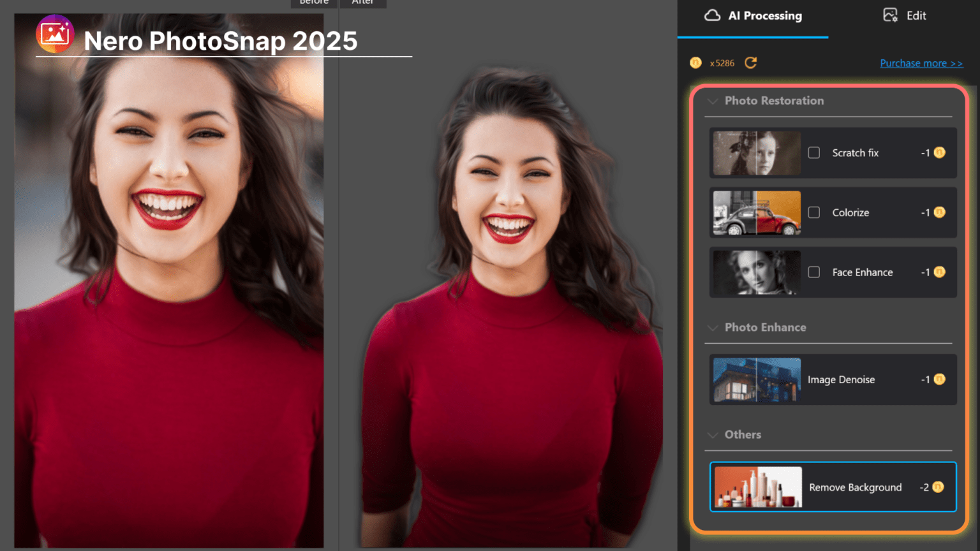Switch to the After tab
The image size is (980, 551).
363,3
